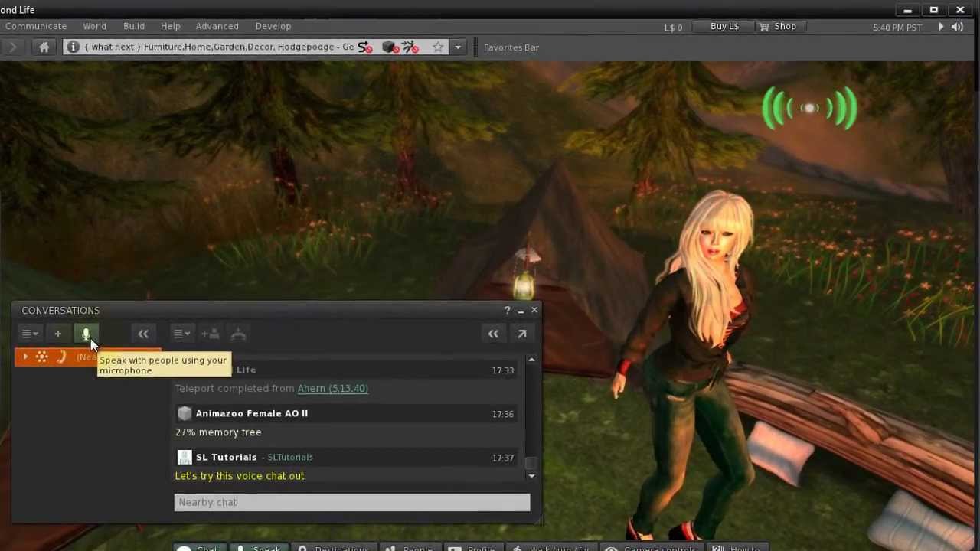Focus the Nearby chat input field
Viewport: 980px width, 551px height.
[352, 502]
